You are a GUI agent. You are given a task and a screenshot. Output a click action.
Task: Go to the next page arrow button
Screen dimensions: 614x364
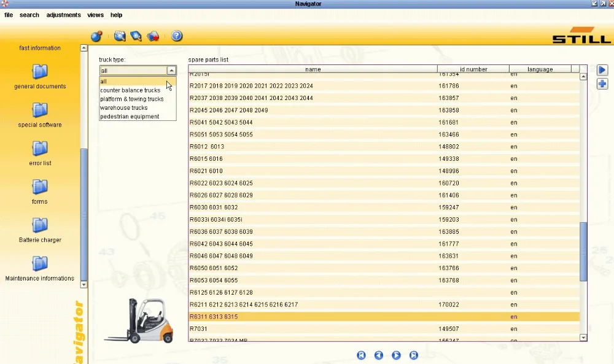396,355
